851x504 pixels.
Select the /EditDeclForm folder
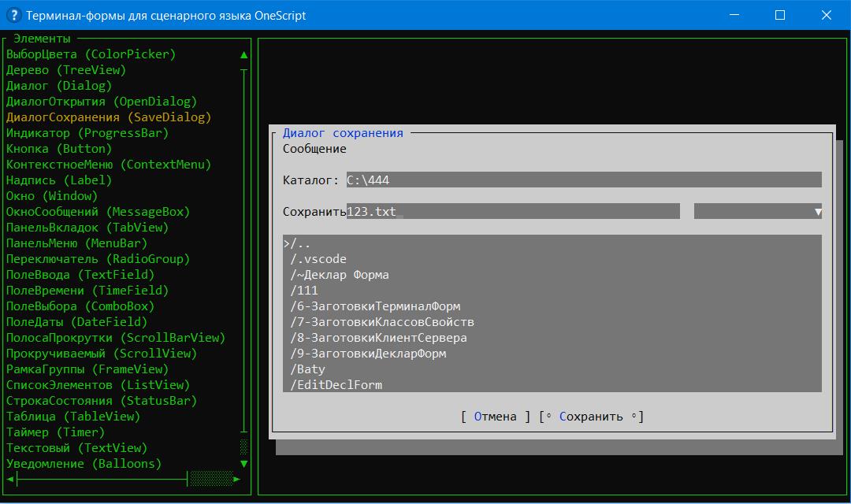coord(336,385)
